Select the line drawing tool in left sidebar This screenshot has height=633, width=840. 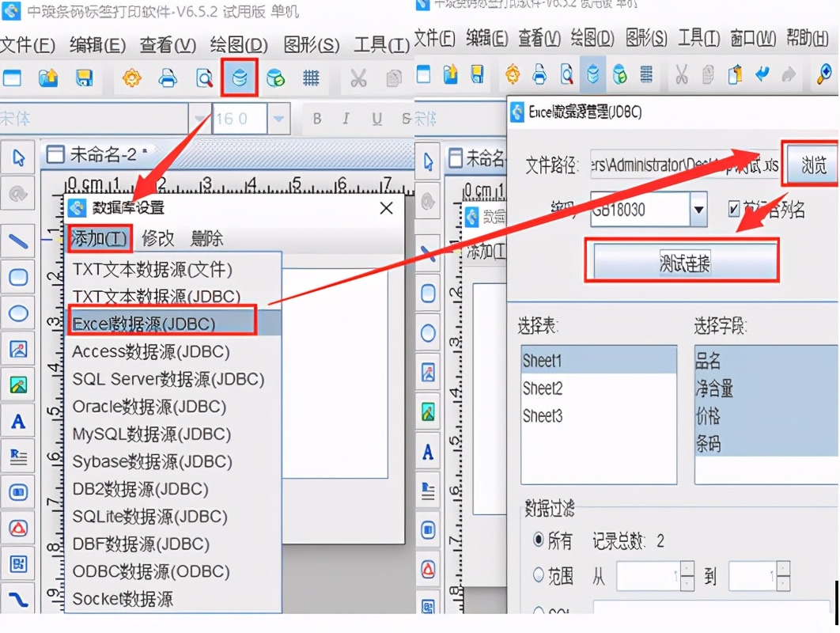(18, 242)
